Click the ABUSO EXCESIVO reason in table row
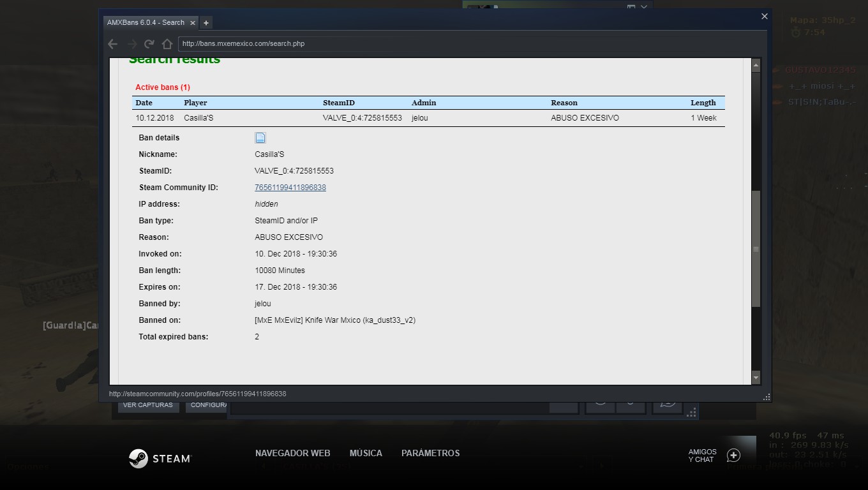868x490 pixels. tap(585, 118)
